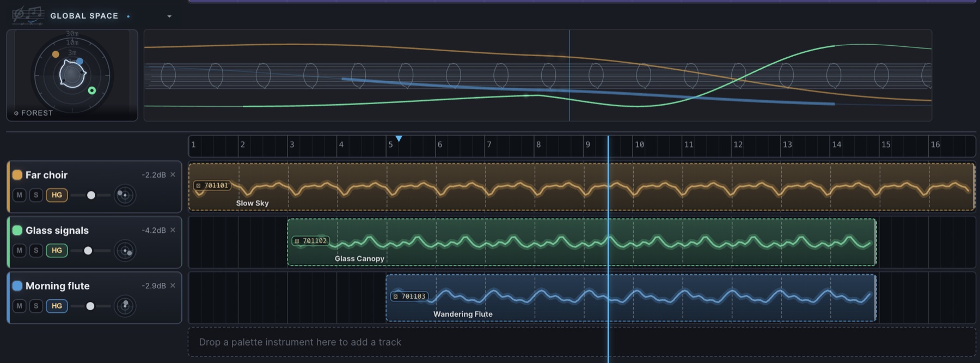Mute the Far choir track
The height and width of the screenshot is (363, 980).
[x=20, y=195]
